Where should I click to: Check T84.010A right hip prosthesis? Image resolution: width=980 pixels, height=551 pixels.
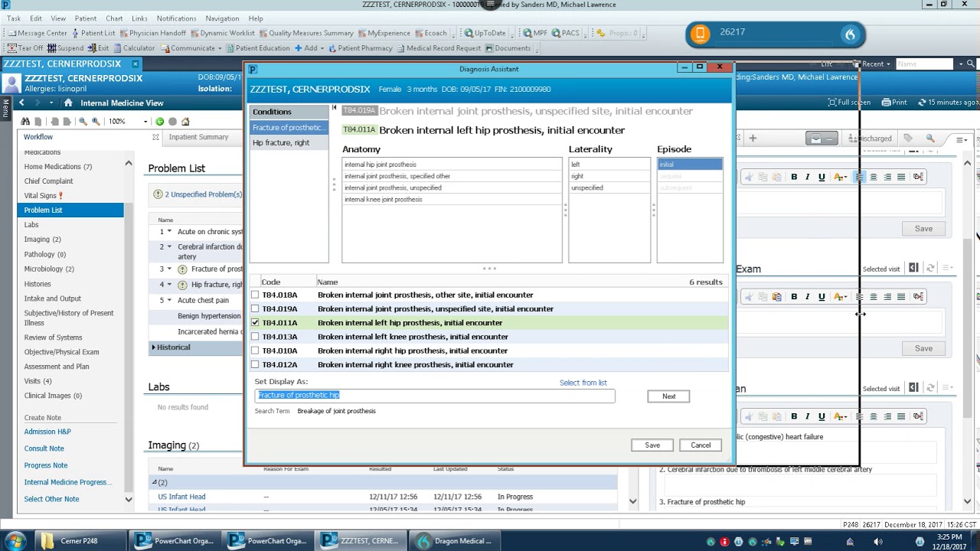tap(255, 350)
